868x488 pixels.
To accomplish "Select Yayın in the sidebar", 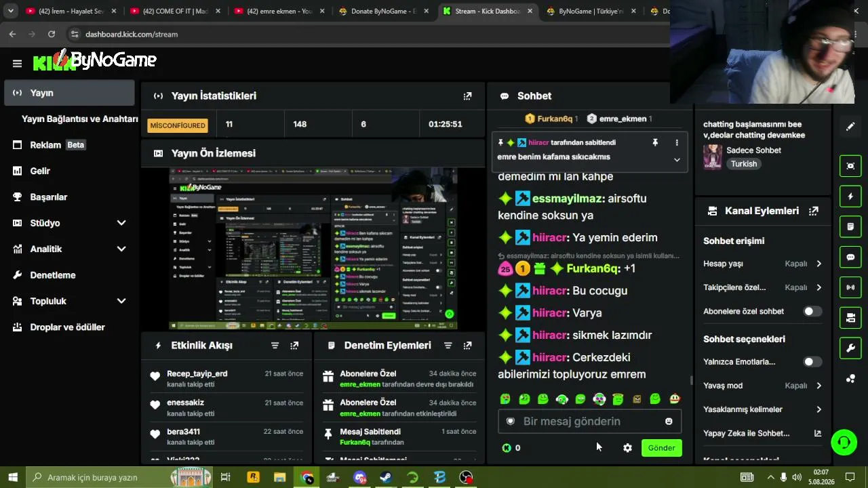I will point(69,93).
